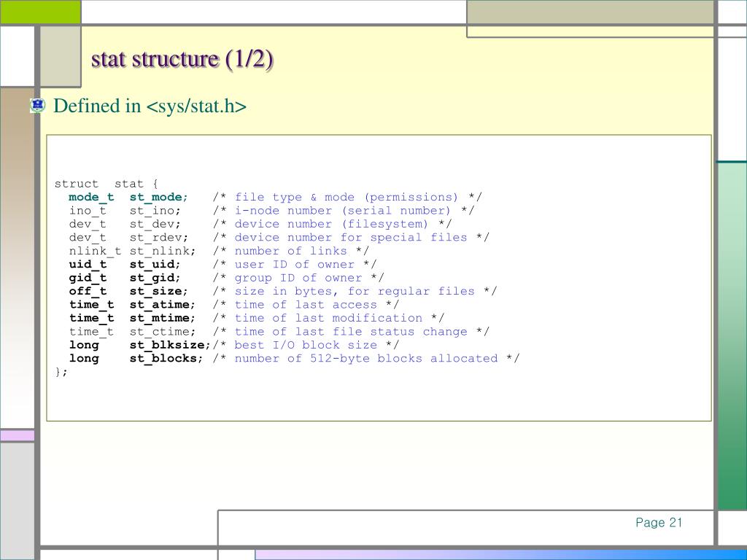Click the gid_t type name

click(88, 278)
